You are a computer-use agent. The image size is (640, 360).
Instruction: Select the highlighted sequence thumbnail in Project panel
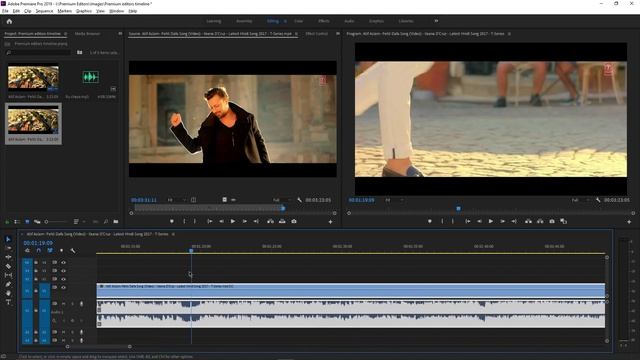point(33,120)
